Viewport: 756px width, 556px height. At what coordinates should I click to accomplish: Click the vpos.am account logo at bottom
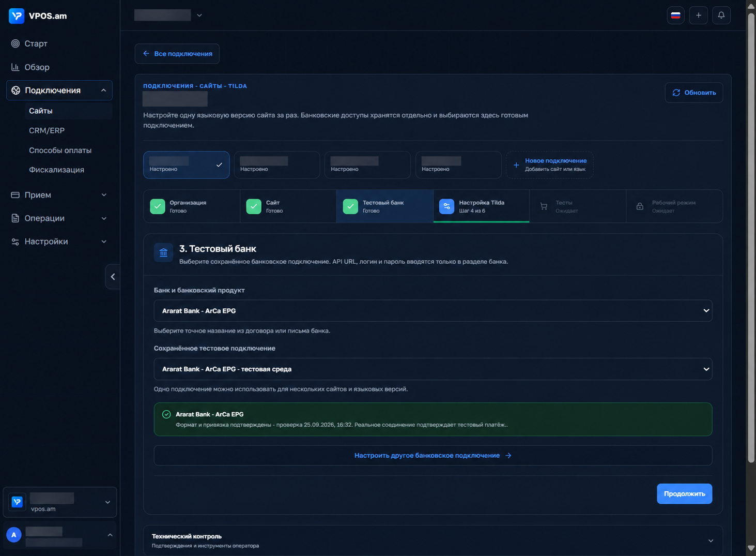point(17,502)
